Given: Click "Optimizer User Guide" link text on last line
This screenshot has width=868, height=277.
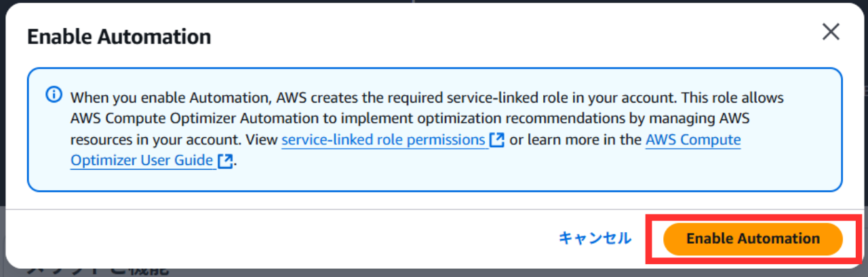Looking at the screenshot, I should (x=142, y=161).
